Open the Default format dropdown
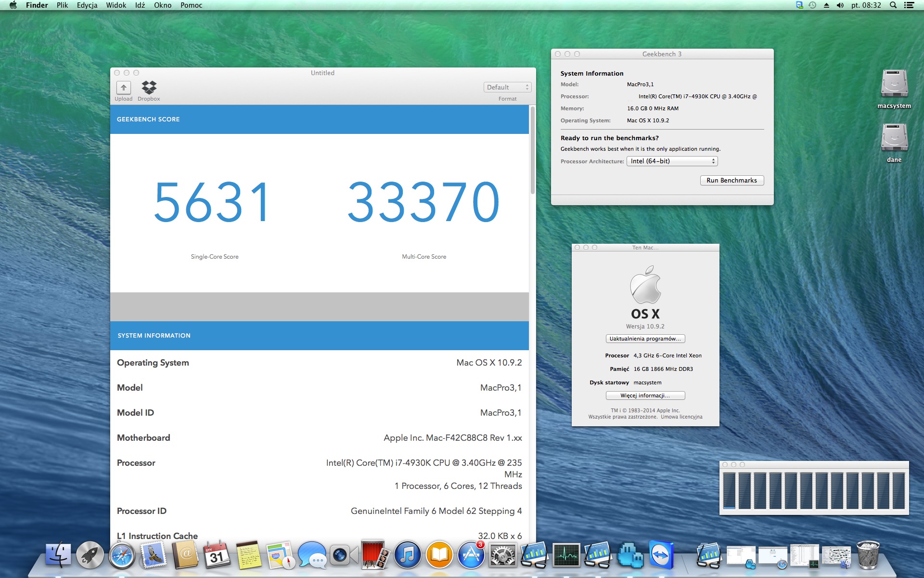This screenshot has width=924, height=578. tap(507, 87)
